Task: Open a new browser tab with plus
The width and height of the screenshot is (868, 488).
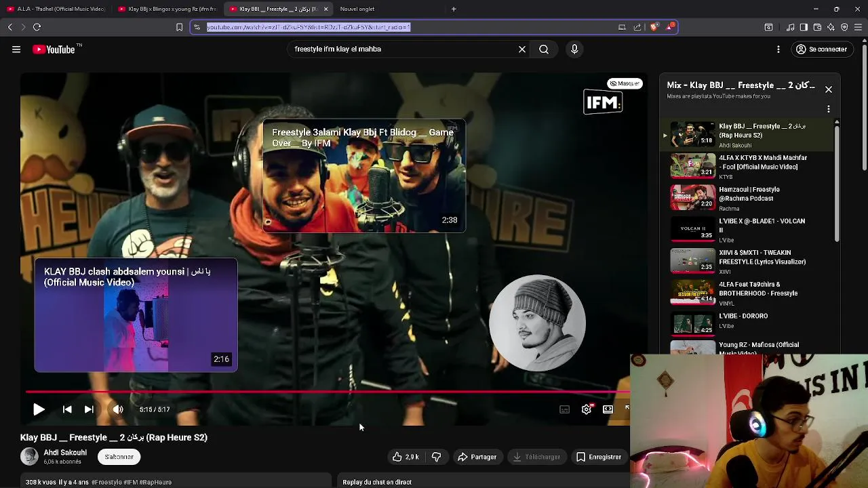Action: 454,9
